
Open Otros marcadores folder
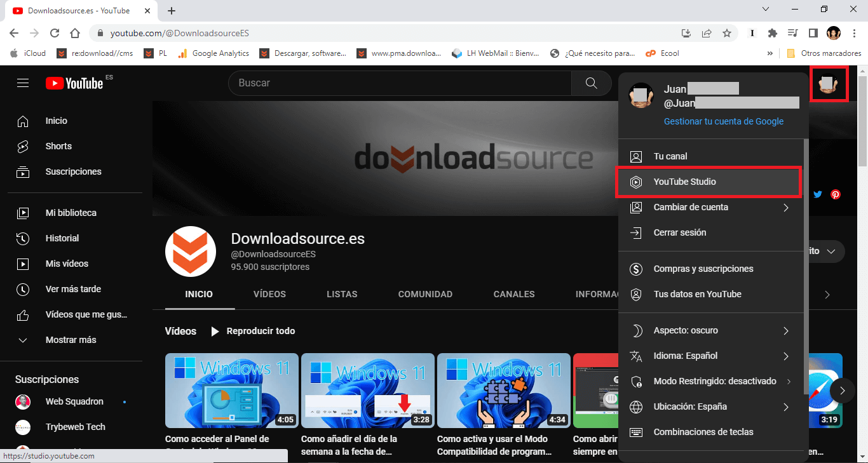(824, 53)
